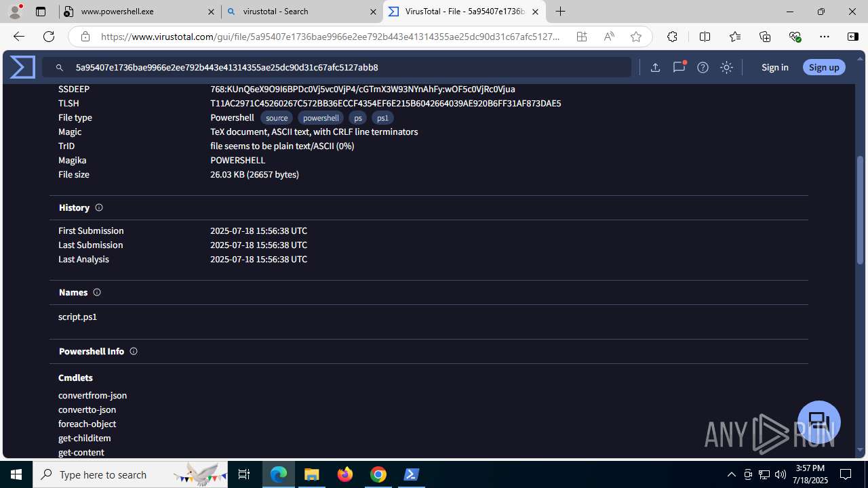The width and height of the screenshot is (868, 488).
Task: Open File Explorer from the taskbar
Action: coord(312,474)
